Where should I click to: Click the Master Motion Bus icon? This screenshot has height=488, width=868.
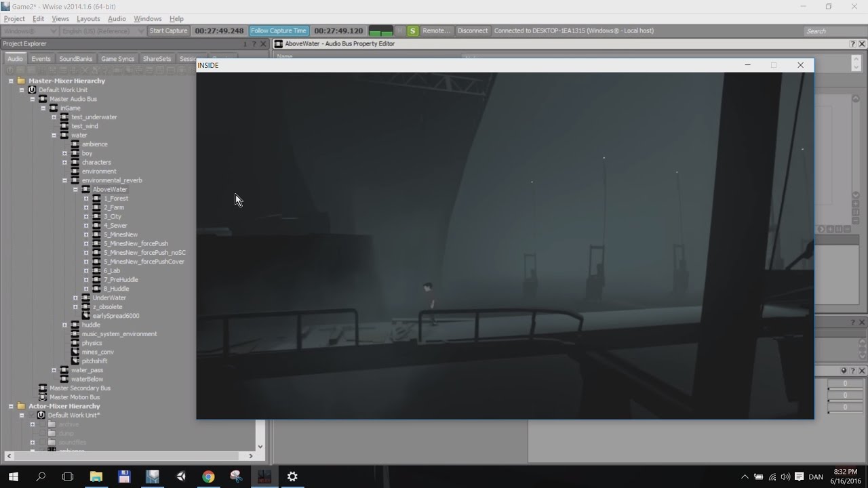(43, 397)
